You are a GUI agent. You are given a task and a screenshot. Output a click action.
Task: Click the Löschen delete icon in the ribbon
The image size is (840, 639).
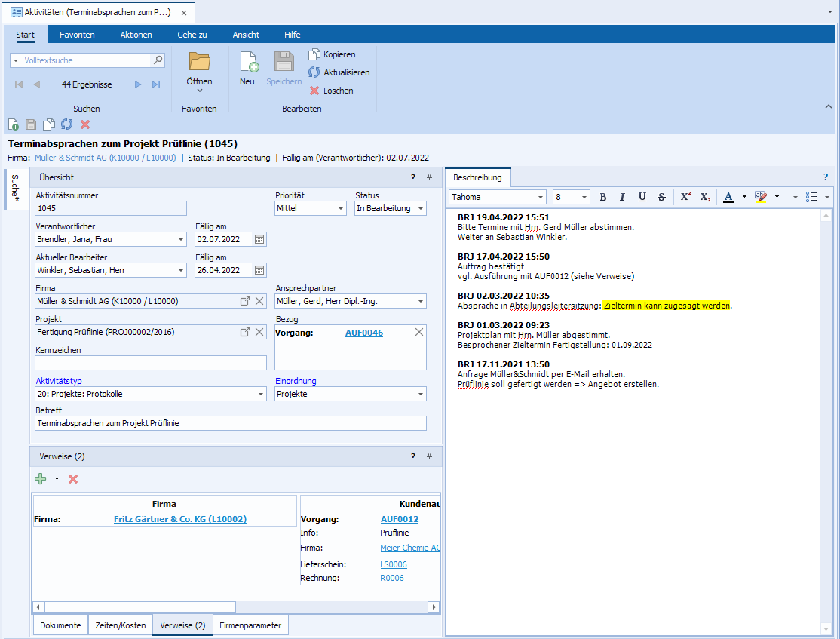click(x=314, y=91)
